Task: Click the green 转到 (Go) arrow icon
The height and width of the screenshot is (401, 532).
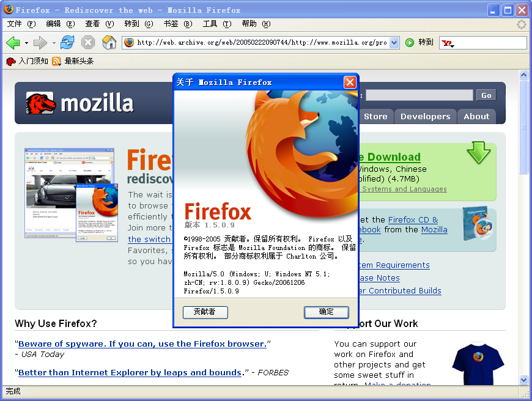Action: coord(409,43)
